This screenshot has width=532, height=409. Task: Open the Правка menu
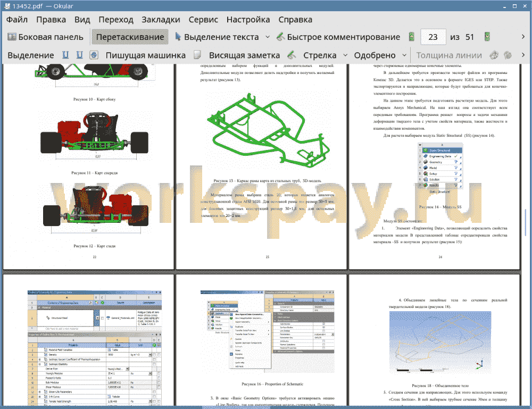coord(51,20)
